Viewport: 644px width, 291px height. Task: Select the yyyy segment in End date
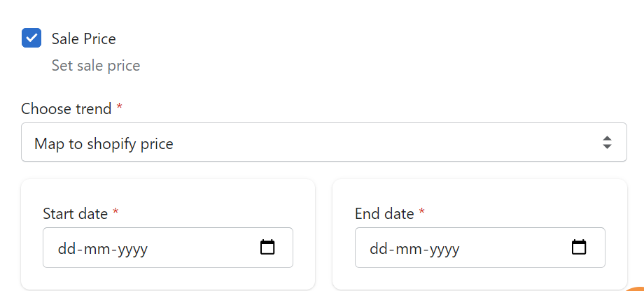[444, 250]
